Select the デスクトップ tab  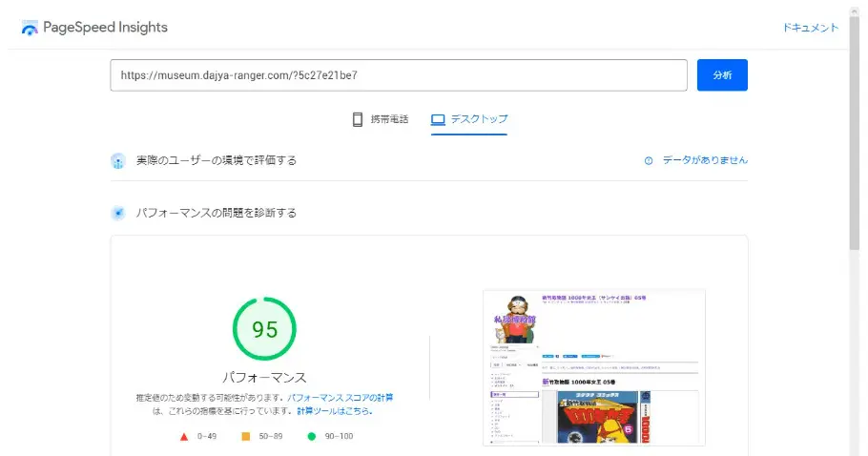point(469,119)
